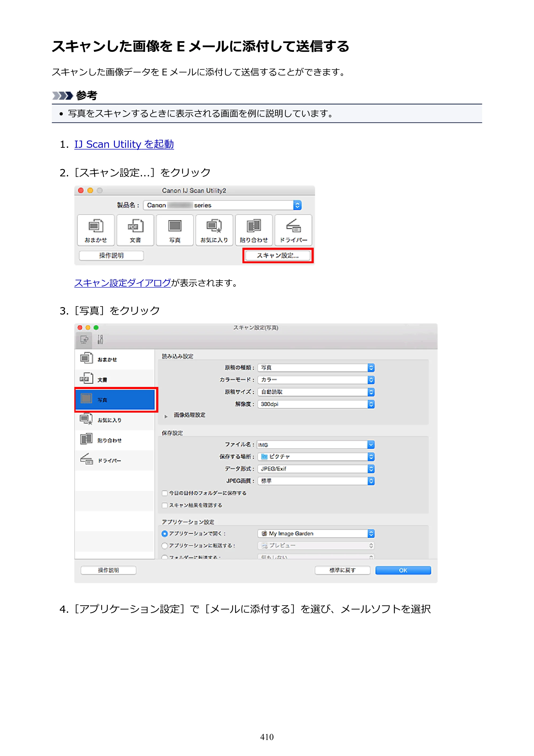This screenshot has width=534, height=756.
Task: Click Auto (おまかせ) scan icon in Scan Utility2
Action: pyautogui.click(x=96, y=230)
